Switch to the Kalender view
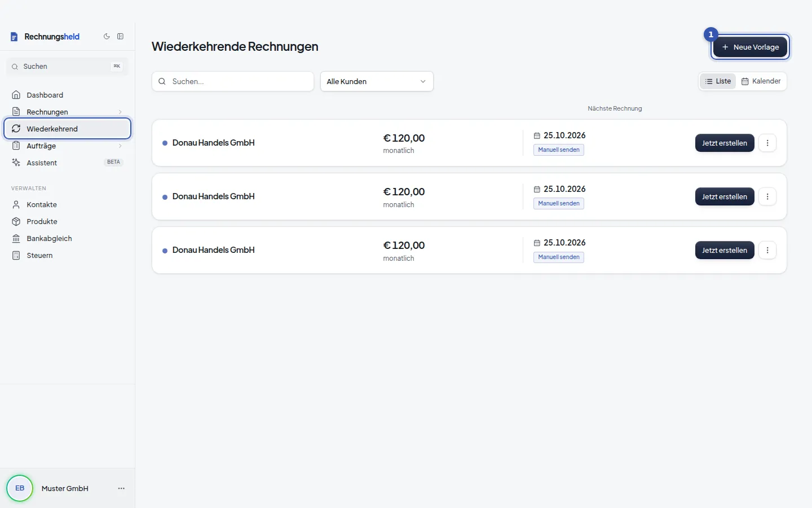 pyautogui.click(x=761, y=81)
